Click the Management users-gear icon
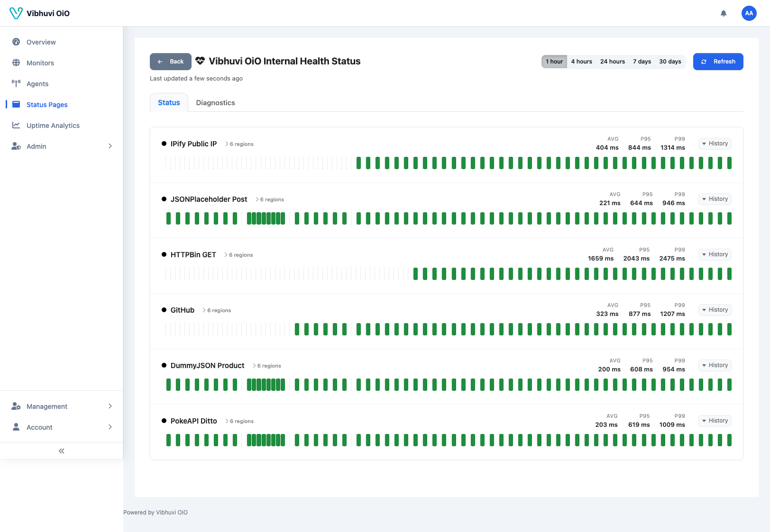 [16, 406]
